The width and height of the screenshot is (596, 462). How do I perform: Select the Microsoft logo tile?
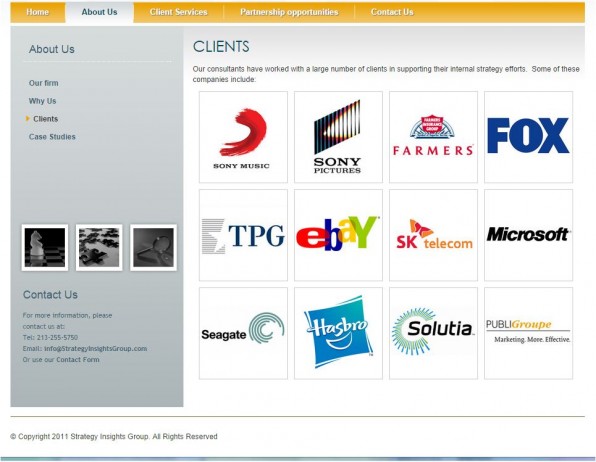point(528,235)
